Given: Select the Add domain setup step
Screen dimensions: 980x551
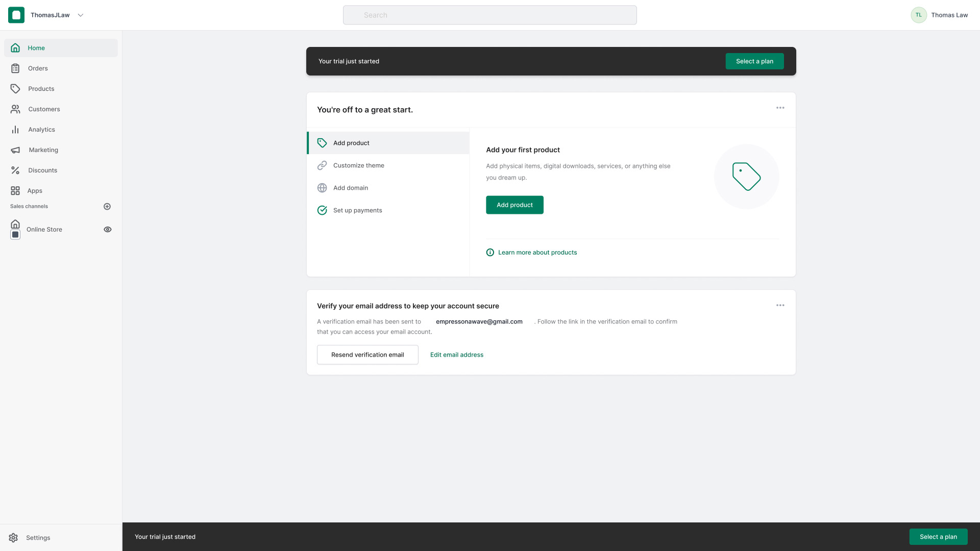Looking at the screenshot, I should 351,188.
